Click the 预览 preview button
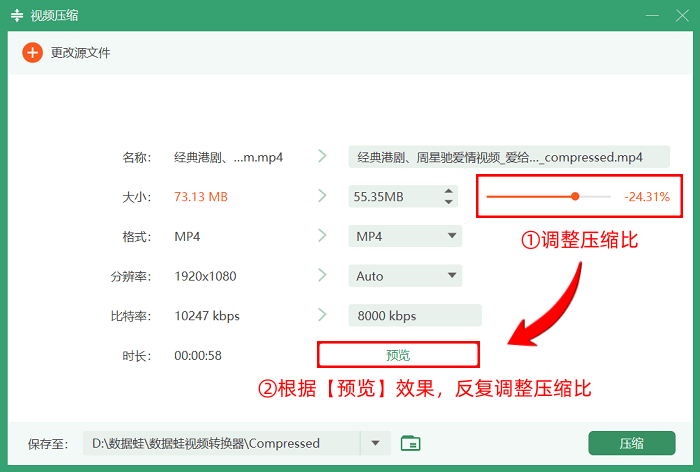700x472 pixels. point(398,355)
